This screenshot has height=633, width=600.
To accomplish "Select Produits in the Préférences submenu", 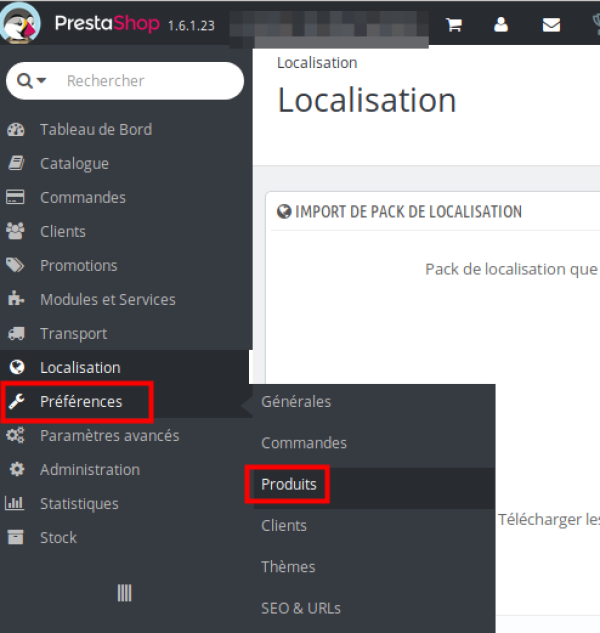I will (x=288, y=485).
